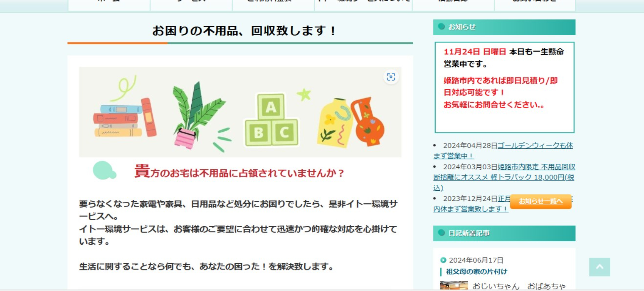Click the round arrow icon next to 2024年06月17日

(x=443, y=260)
